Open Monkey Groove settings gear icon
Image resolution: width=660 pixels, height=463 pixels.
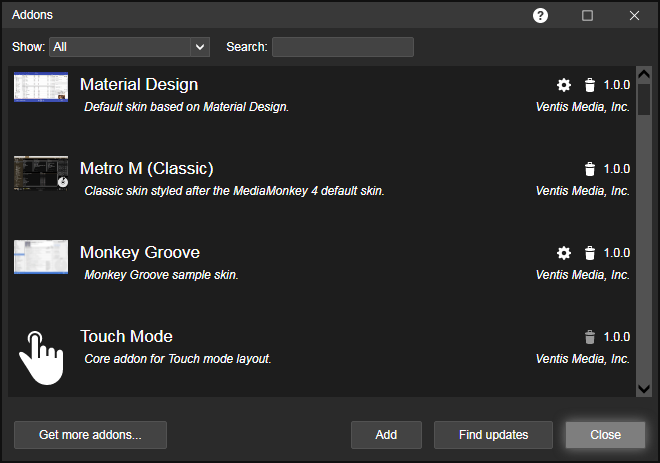tap(564, 253)
